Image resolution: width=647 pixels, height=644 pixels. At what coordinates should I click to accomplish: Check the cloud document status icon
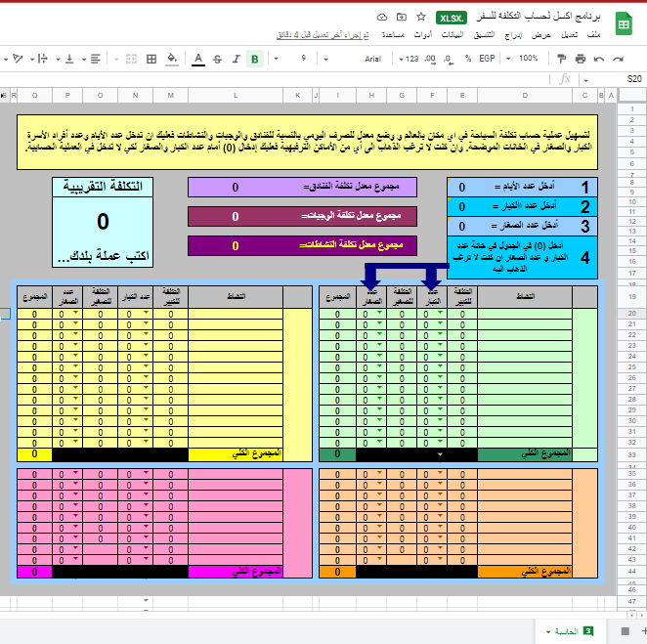coord(381,17)
